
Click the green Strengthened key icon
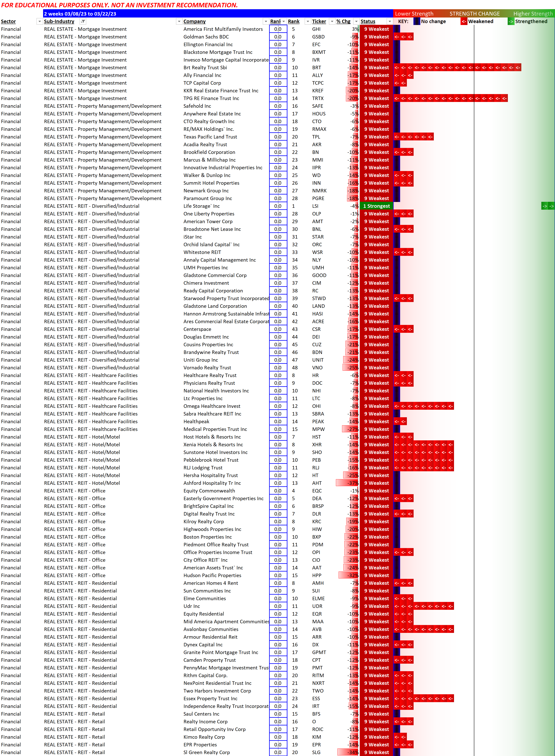point(511,22)
